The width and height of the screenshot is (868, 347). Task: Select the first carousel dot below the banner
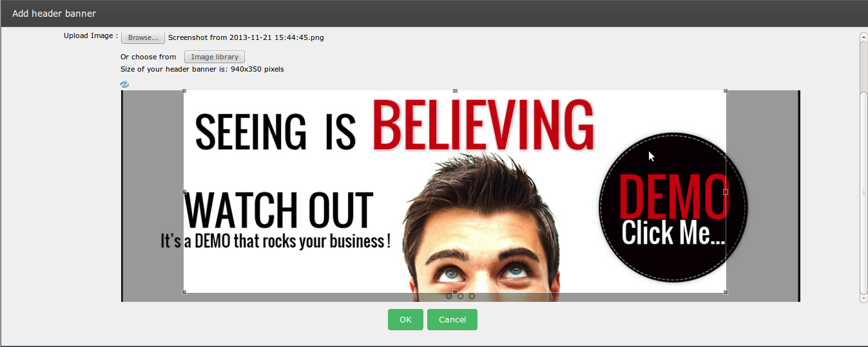(448, 296)
